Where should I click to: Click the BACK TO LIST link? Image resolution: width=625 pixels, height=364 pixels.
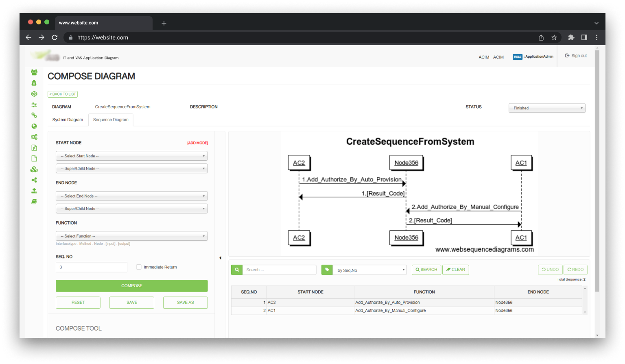63,94
